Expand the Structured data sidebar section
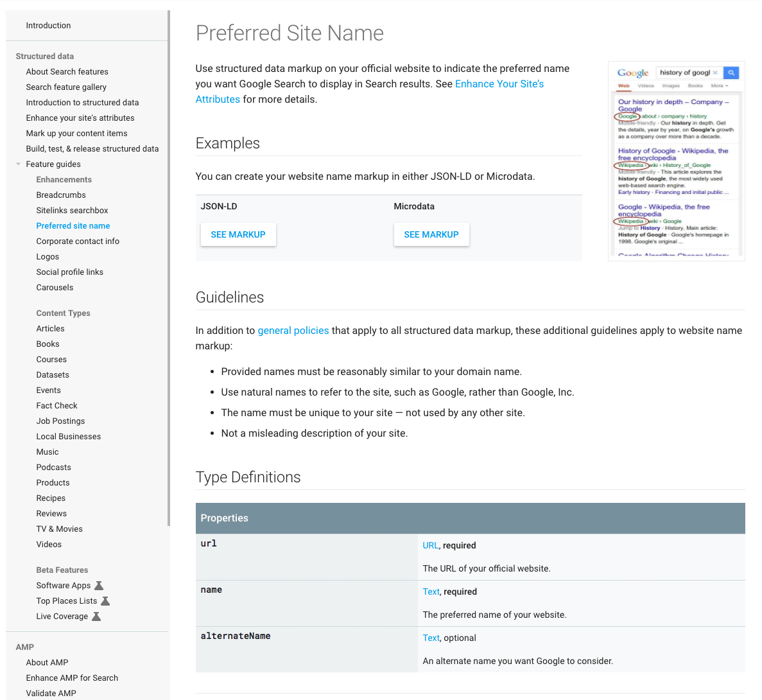 tap(44, 56)
